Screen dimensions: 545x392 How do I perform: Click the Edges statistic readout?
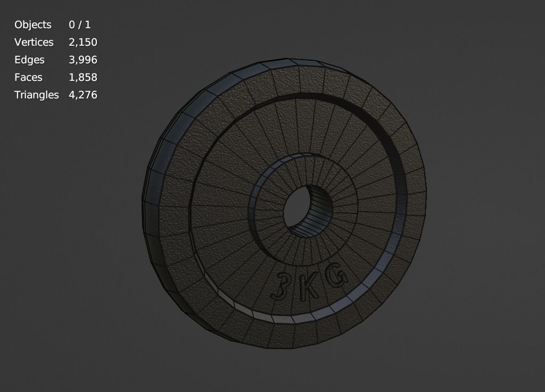(29, 60)
